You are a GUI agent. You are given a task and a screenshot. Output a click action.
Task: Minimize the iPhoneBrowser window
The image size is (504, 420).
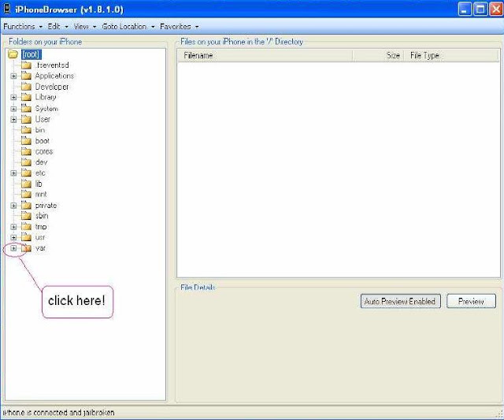(465, 9)
